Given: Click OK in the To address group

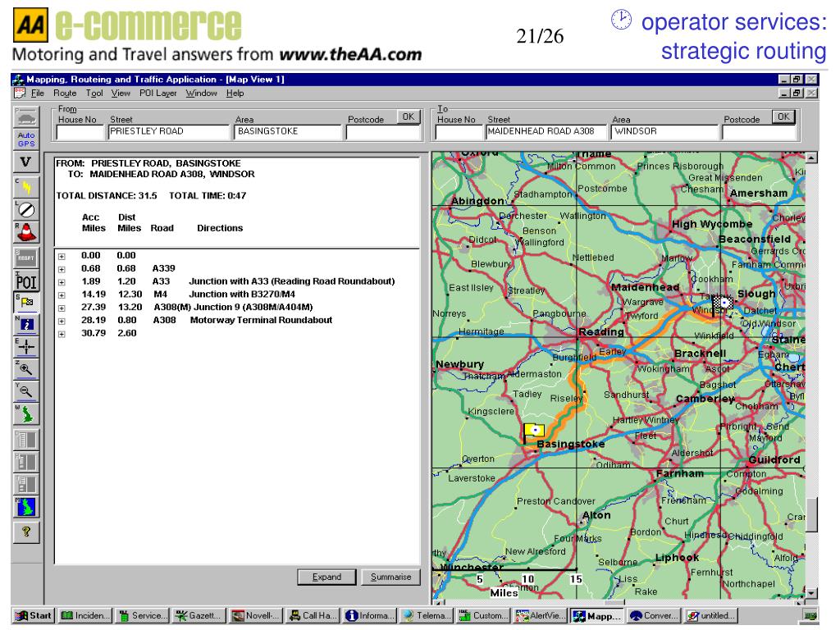Looking at the screenshot, I should tap(783, 116).
